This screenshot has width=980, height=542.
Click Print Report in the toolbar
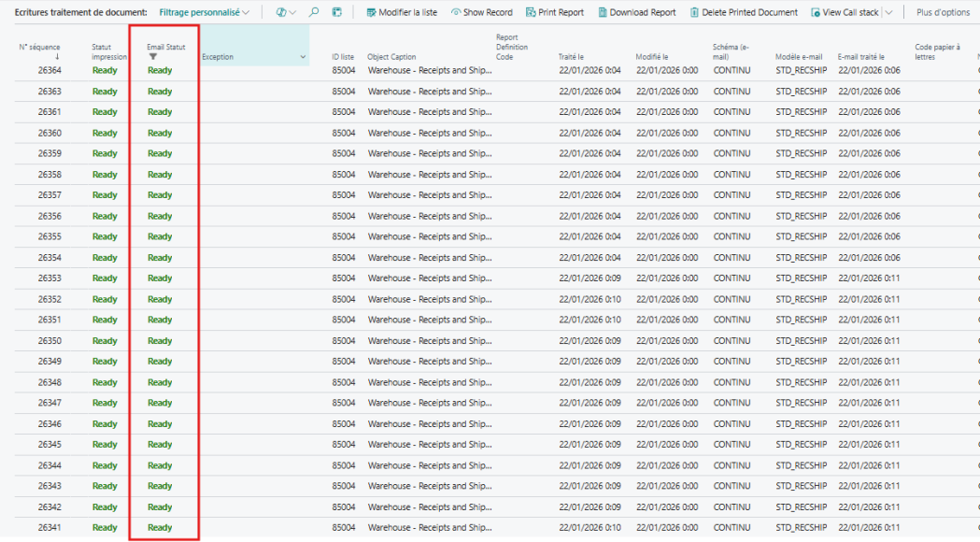point(554,12)
